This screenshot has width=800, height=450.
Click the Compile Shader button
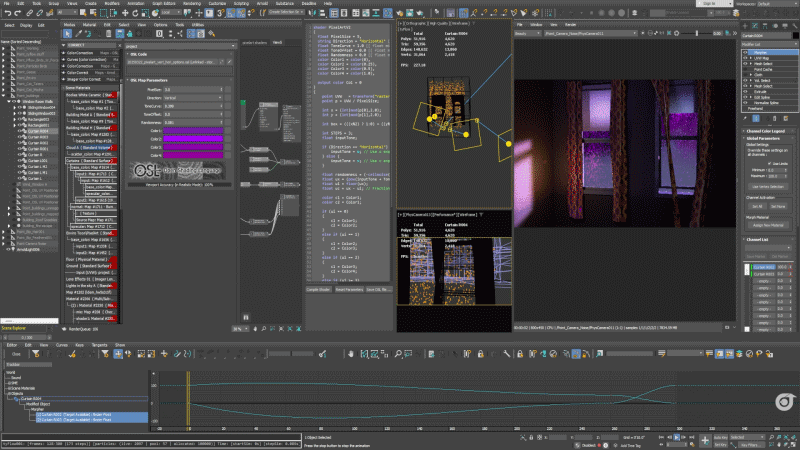point(318,289)
